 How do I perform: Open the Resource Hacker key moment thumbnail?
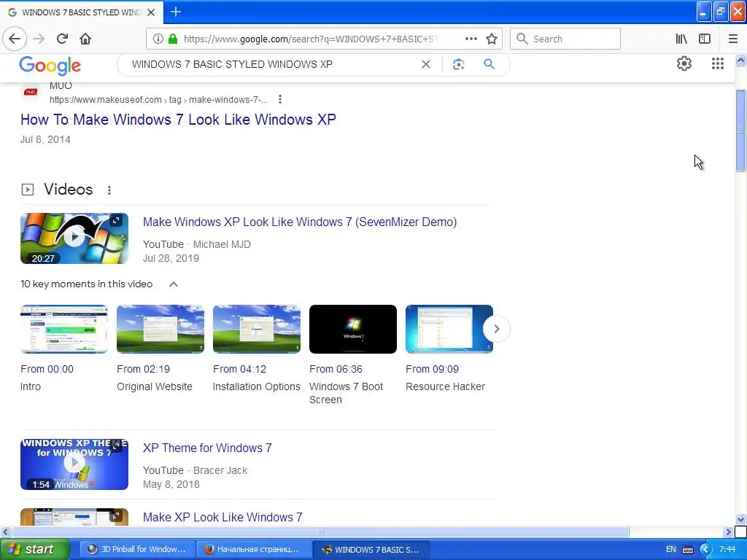click(x=449, y=329)
